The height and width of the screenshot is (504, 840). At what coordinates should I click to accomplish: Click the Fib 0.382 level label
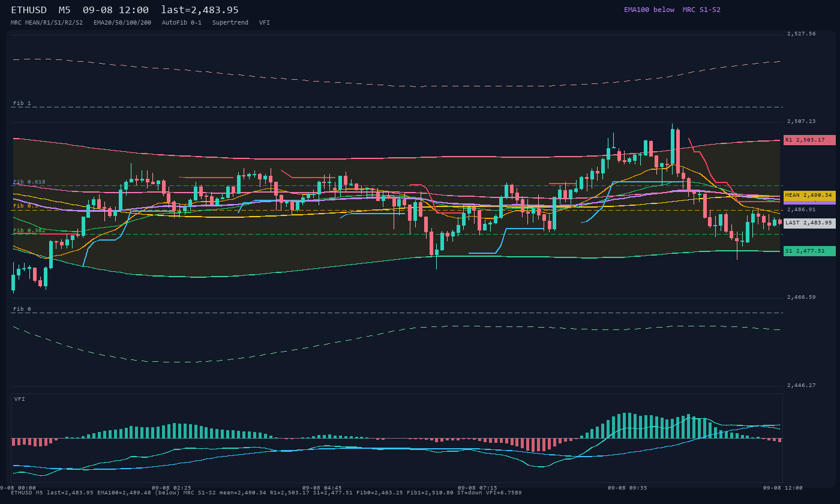29,230
